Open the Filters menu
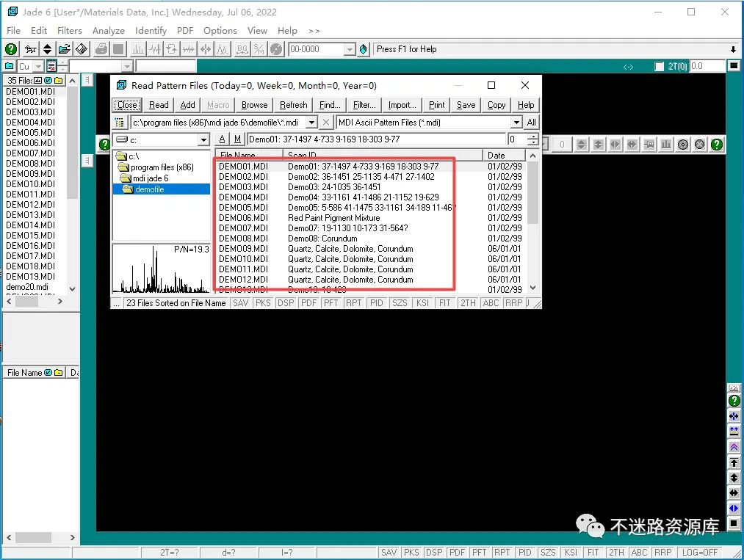This screenshot has width=744, height=560. [70, 30]
